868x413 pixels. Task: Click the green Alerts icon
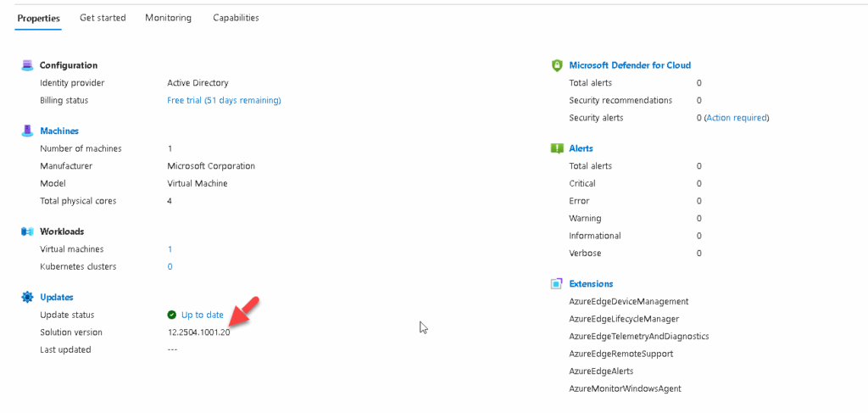(x=556, y=148)
